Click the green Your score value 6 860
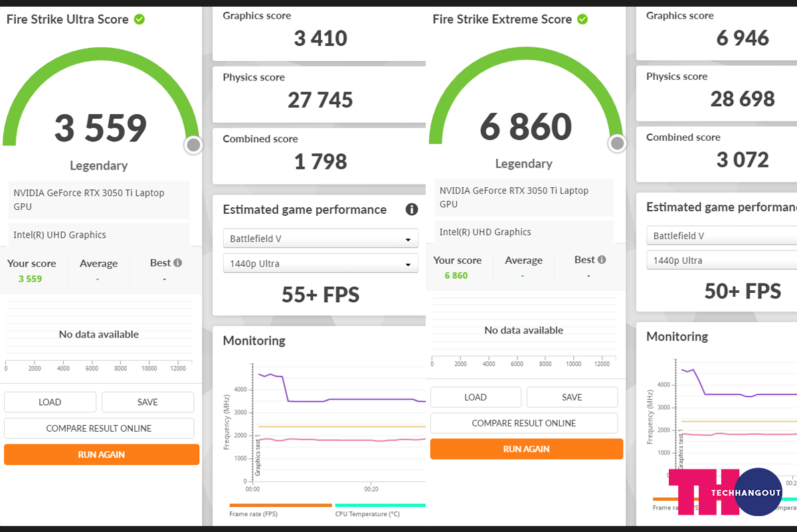The height and width of the screenshot is (532, 797). pyautogui.click(x=456, y=276)
